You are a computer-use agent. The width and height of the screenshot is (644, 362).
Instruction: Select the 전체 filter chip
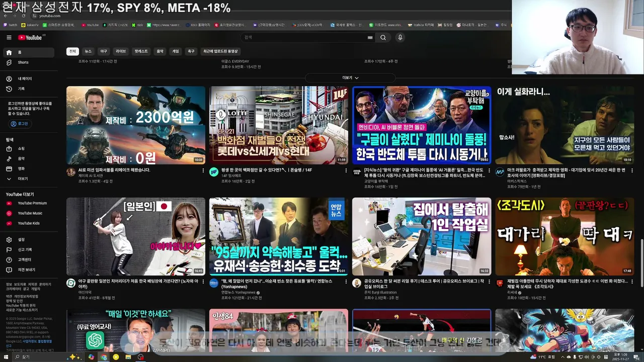72,51
